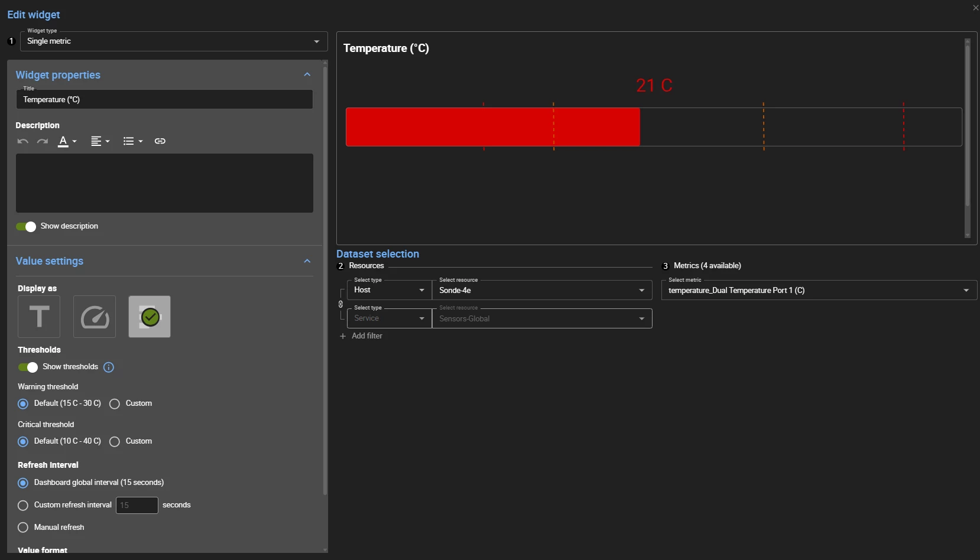Choose the Manual refresh option
Screen dimensions: 980x560
(23, 528)
